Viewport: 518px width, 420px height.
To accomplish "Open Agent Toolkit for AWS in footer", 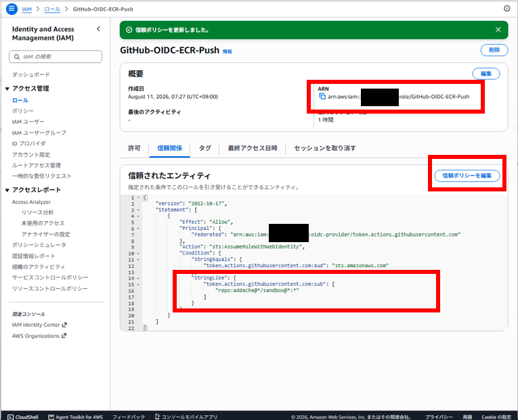I will 76,417.
